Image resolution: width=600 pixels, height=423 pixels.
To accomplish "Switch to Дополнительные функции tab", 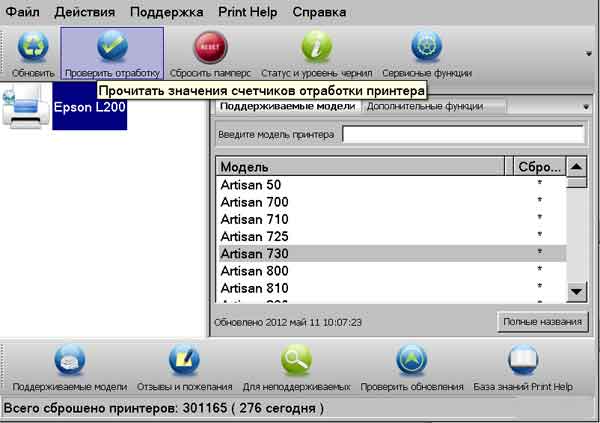I will (x=424, y=106).
